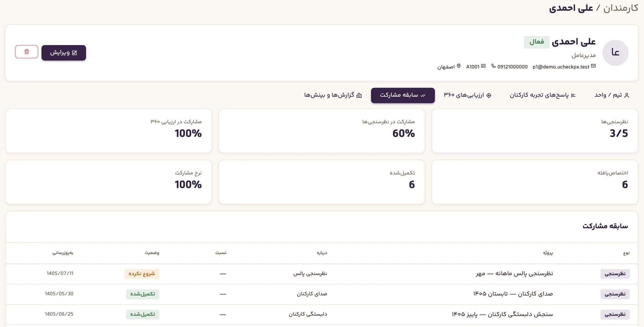Click صدای کارکنان — تابستان ۱۴۰۵ project
This screenshot has width=644, height=327.
(513, 294)
